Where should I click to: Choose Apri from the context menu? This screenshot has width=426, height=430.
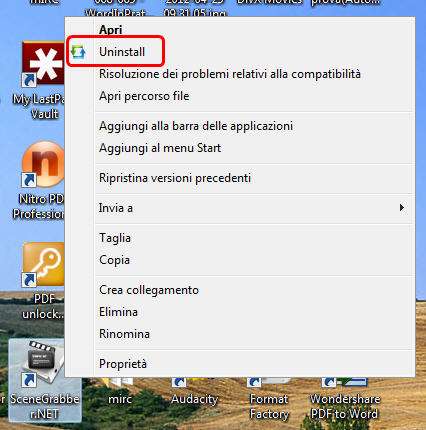tap(110, 30)
